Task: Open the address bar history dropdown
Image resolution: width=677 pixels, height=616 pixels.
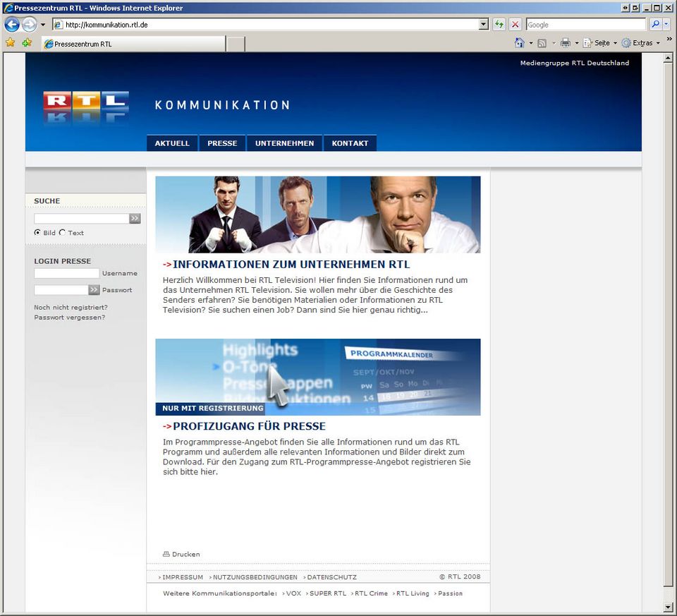Action: (483, 23)
